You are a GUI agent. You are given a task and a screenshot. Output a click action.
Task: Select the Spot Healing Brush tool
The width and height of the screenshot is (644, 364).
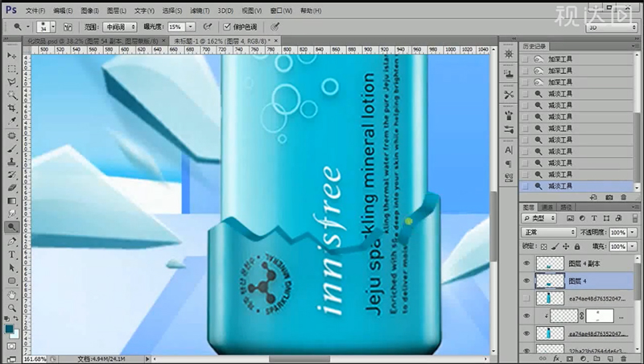point(11,135)
